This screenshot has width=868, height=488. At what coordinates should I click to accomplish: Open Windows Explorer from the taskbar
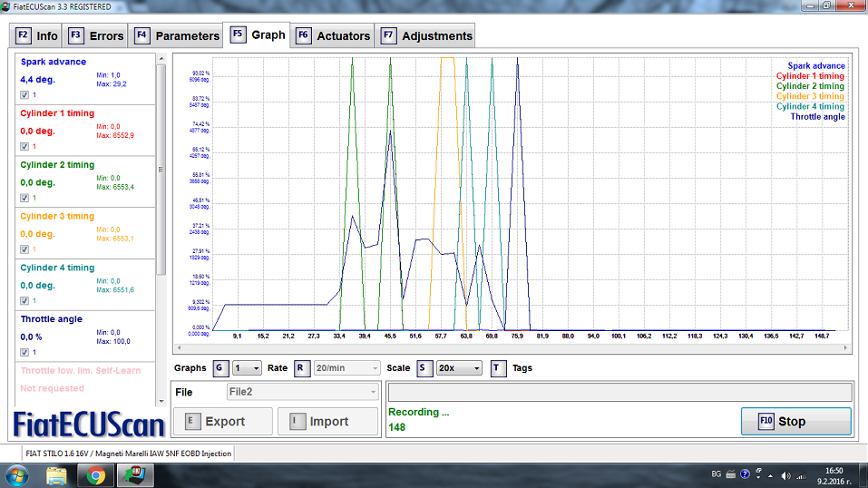[56, 474]
